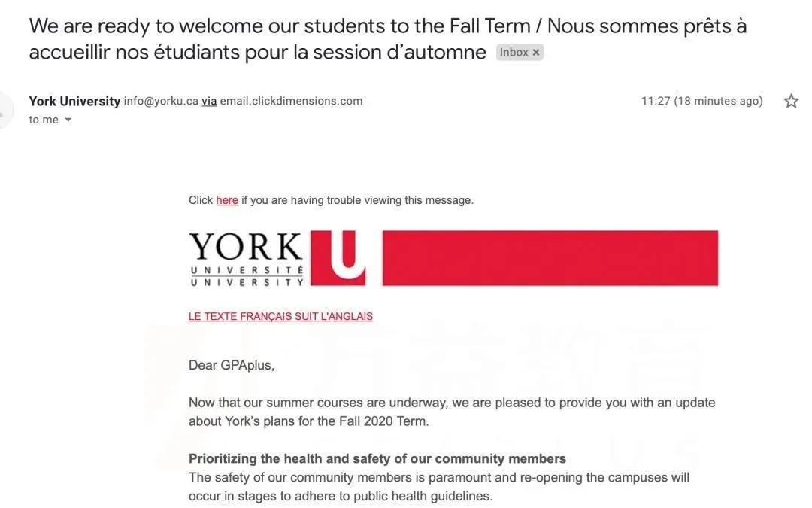Click the sender name York University

(74, 101)
